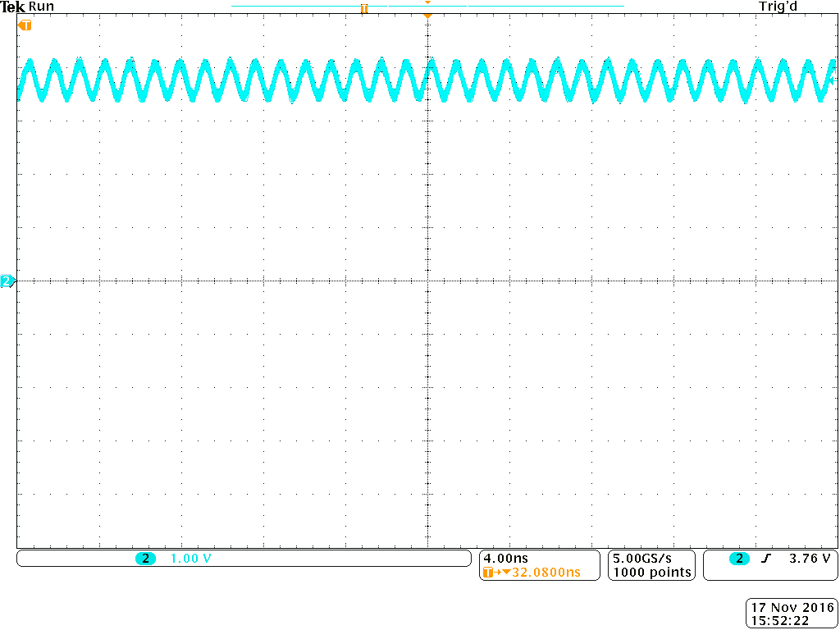
Task: Select the 1.00 V vertical scale readout
Action: [190, 559]
